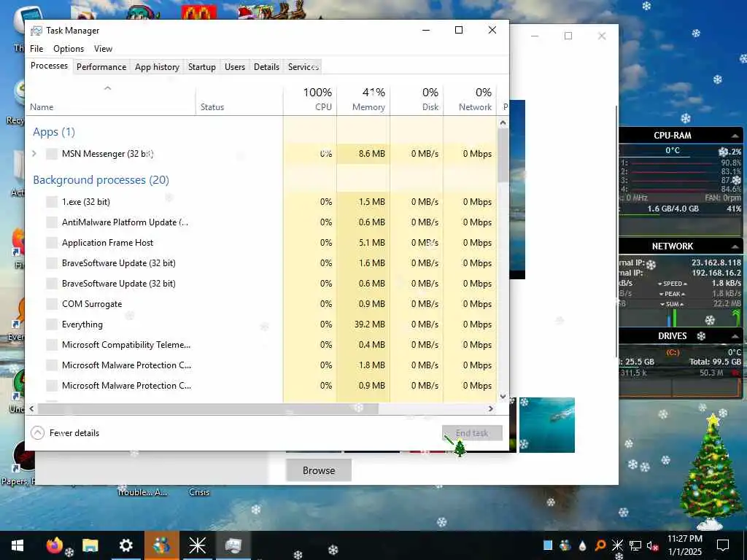747x560 pixels.
Task: Click the Task Manager title bar icon
Action: coord(36,31)
